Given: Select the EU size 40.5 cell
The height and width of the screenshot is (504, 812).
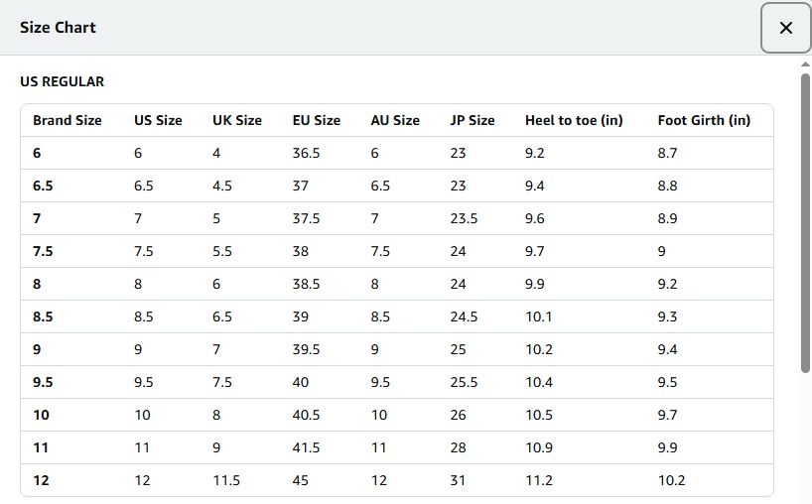Looking at the screenshot, I should [306, 415].
